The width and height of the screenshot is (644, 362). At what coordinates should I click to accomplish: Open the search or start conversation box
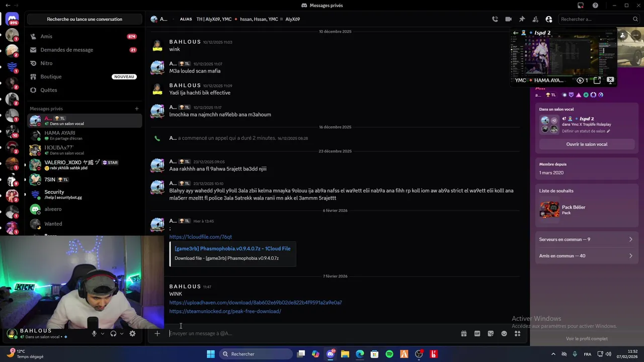[85, 19]
